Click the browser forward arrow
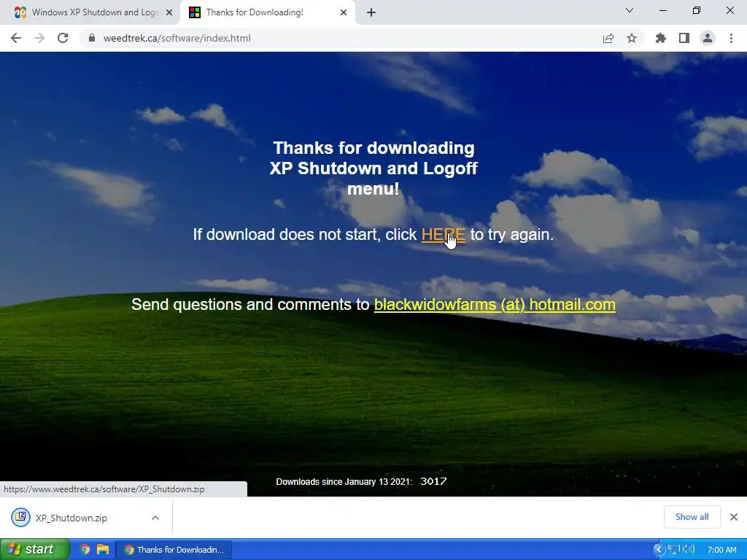Image resolution: width=747 pixels, height=560 pixels. (x=39, y=38)
